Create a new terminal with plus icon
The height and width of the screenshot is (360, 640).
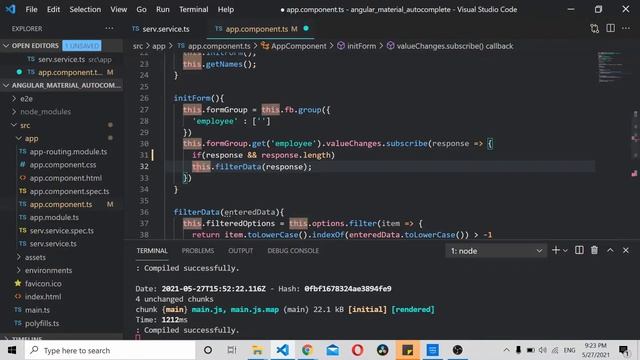555,250
